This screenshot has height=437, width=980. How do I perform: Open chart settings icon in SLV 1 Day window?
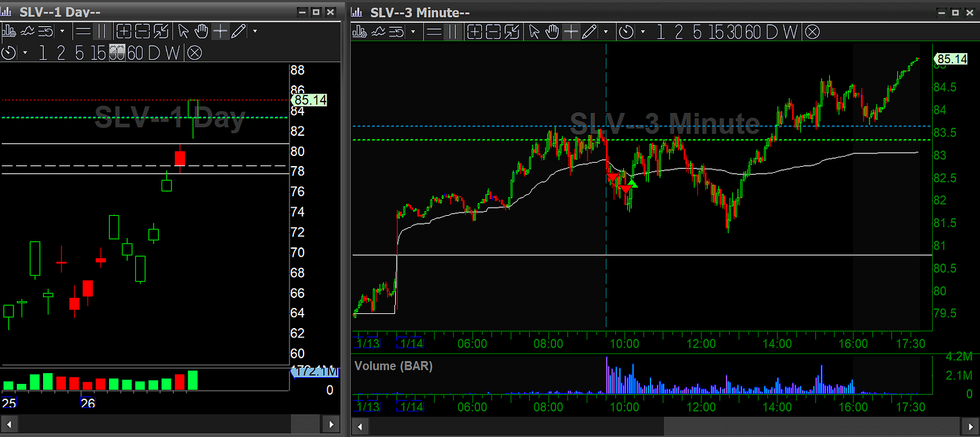[9, 31]
